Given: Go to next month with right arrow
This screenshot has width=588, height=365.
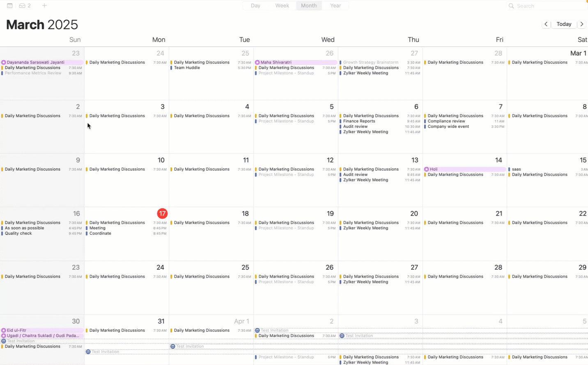Looking at the screenshot, I should point(582,24).
